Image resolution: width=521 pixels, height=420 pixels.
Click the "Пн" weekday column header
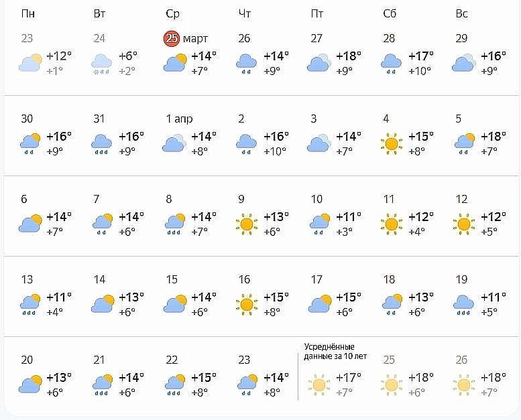click(29, 14)
